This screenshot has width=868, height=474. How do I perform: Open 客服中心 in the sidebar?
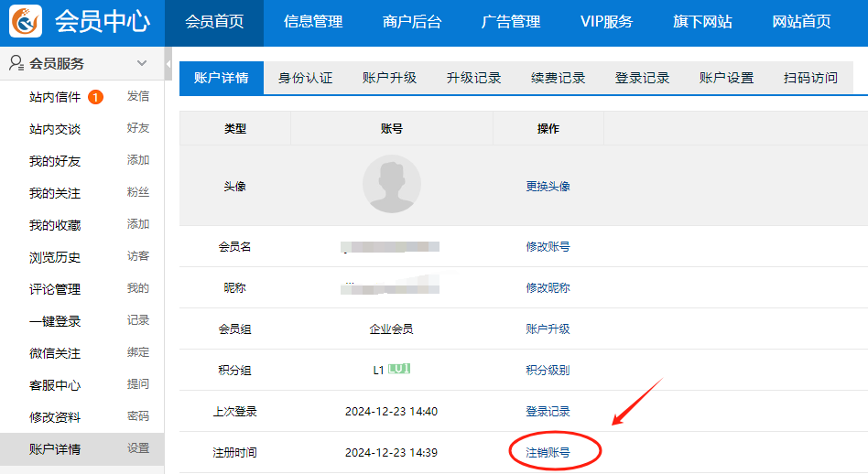(55, 385)
